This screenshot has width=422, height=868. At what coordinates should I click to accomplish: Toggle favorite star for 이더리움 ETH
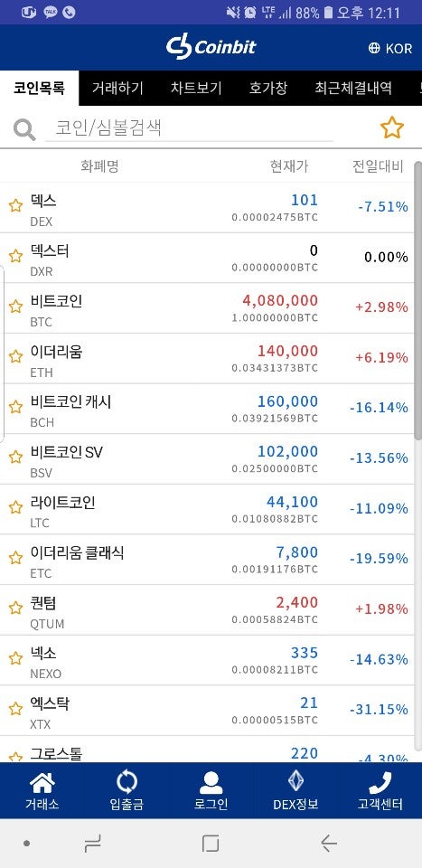15,357
